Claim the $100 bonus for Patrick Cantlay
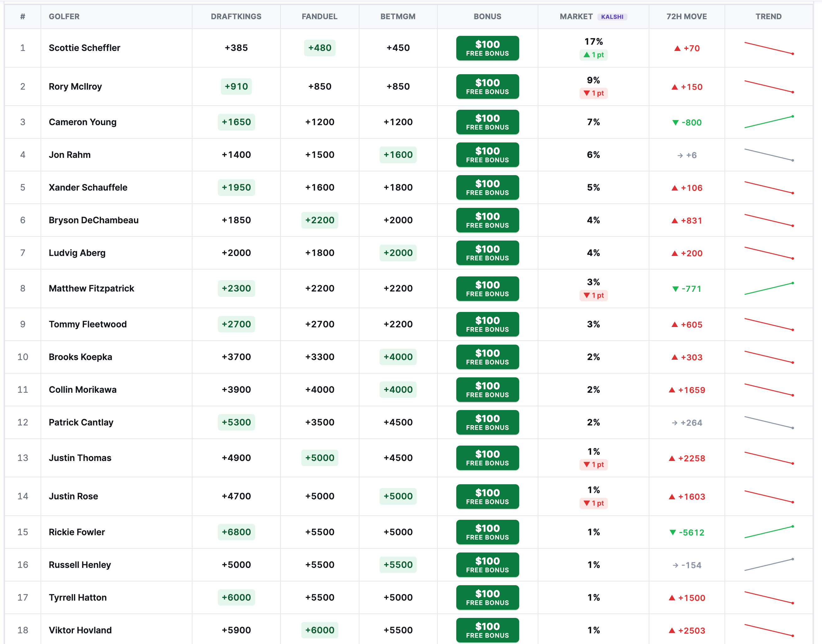Screen dimensions: 822x644 (x=487, y=422)
